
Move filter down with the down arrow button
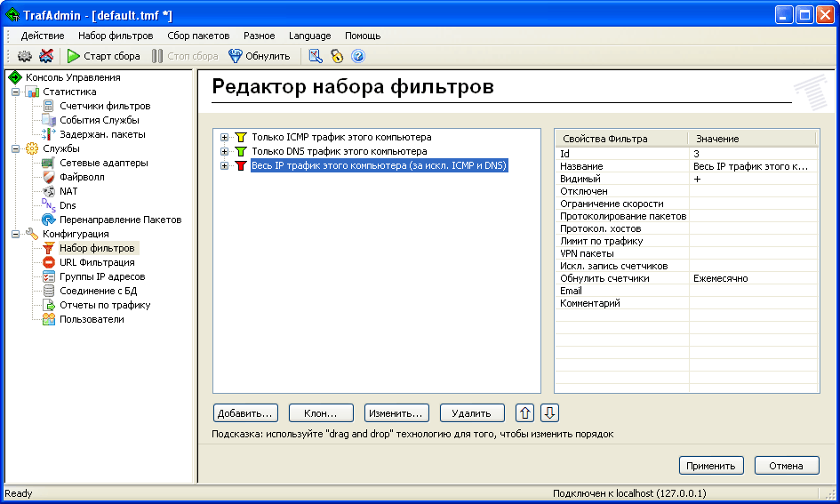[x=549, y=413]
